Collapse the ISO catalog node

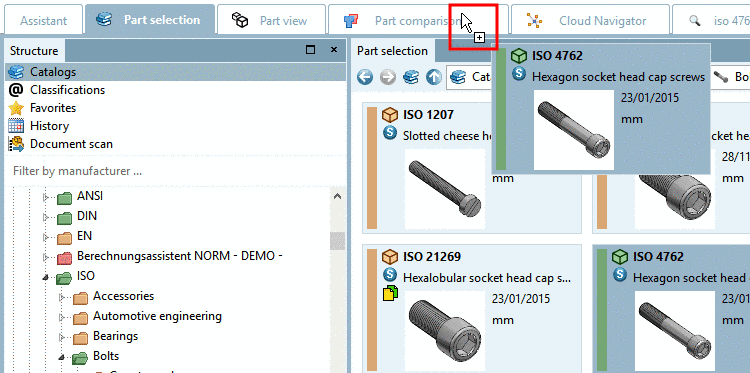tap(46, 277)
